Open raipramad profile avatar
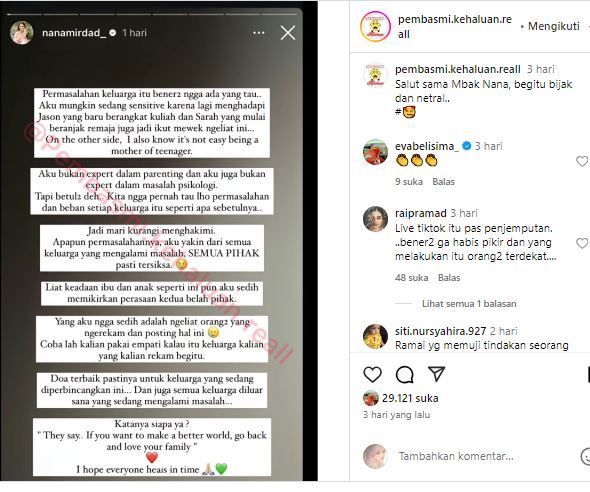 pos(375,219)
